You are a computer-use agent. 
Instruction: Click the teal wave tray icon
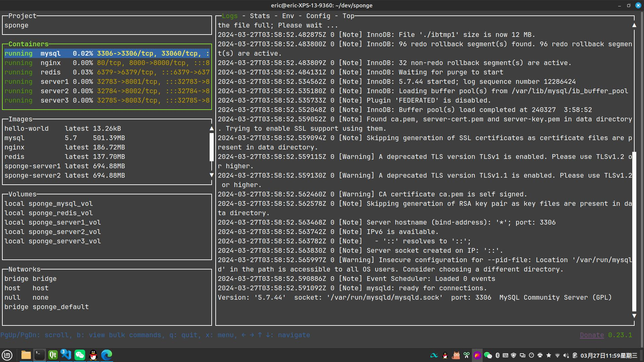click(434, 355)
